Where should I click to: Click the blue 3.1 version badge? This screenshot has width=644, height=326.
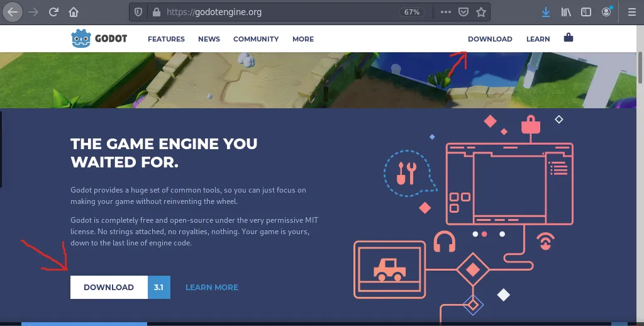[159, 288]
